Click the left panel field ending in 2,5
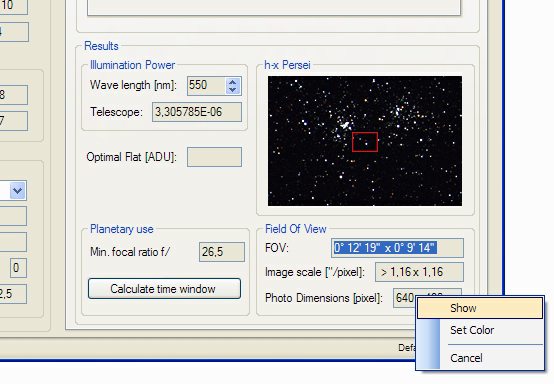This screenshot has height=384, width=554. pyautogui.click(x=12, y=294)
